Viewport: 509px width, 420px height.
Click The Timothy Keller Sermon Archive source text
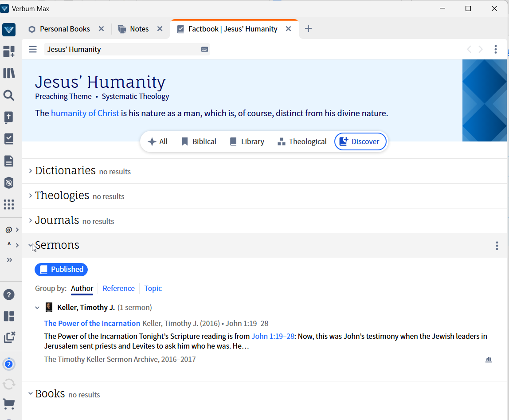tap(120, 360)
